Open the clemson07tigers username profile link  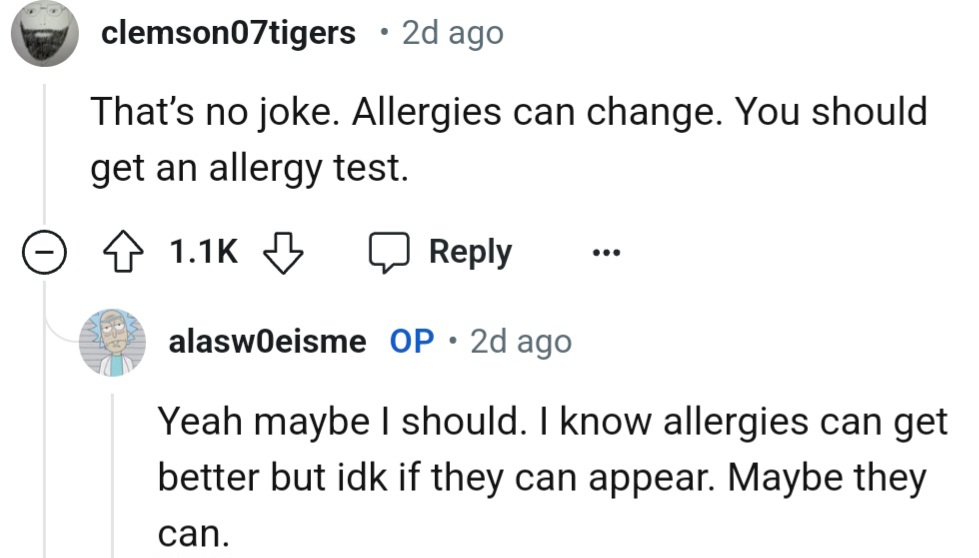229,33
